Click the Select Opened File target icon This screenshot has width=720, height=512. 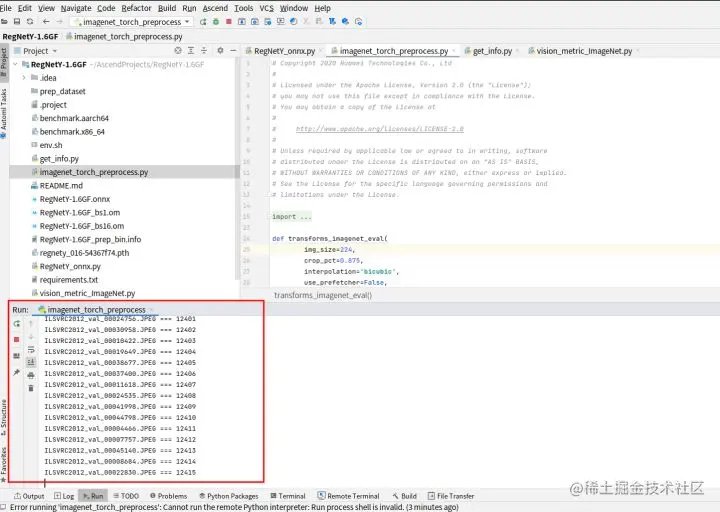[x=178, y=51]
